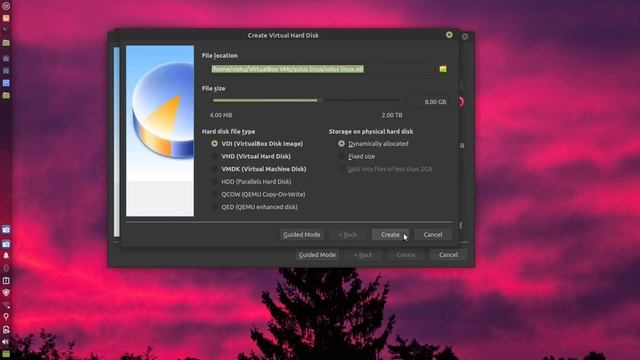The width and height of the screenshot is (640, 360).
Task: Choose Dynamically allocated storage
Action: pyautogui.click(x=373, y=144)
